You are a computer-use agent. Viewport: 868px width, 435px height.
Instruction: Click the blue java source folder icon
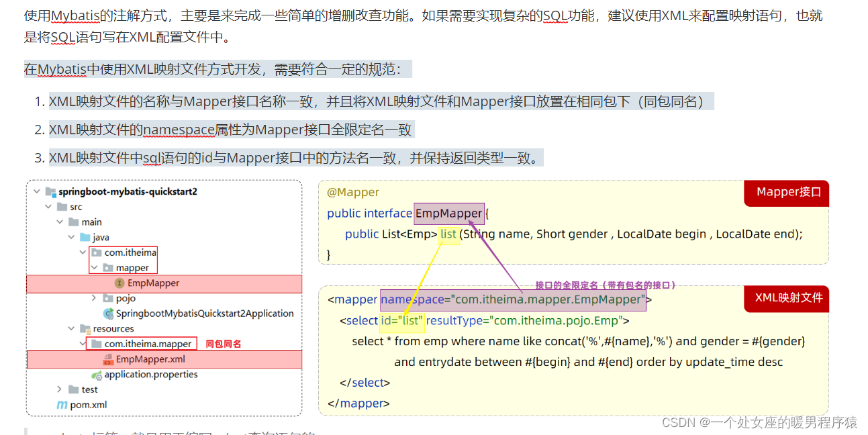[x=85, y=237]
